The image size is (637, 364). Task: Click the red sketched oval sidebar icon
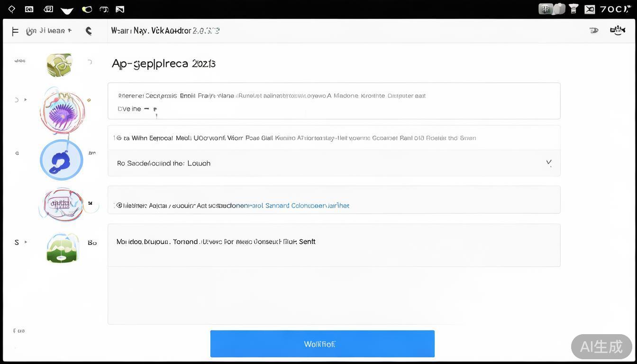coord(62,204)
